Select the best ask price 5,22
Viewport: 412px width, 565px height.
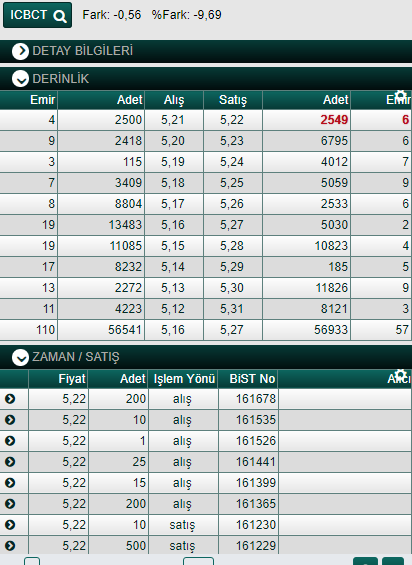233,120
